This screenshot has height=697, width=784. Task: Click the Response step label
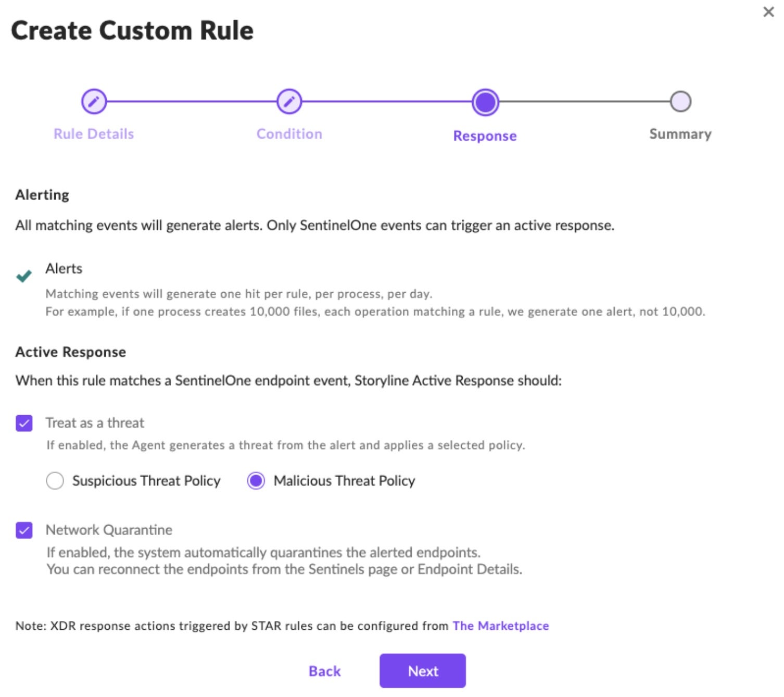tap(485, 136)
